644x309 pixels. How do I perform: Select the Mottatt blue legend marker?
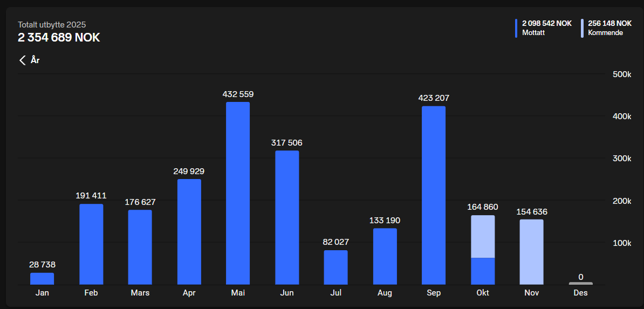tap(516, 29)
